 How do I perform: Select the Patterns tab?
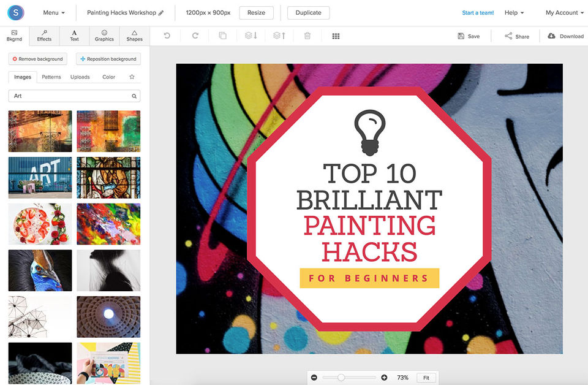point(51,77)
